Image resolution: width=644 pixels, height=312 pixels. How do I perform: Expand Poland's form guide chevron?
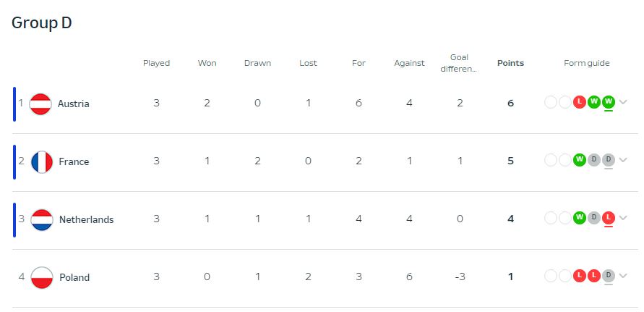(x=623, y=275)
